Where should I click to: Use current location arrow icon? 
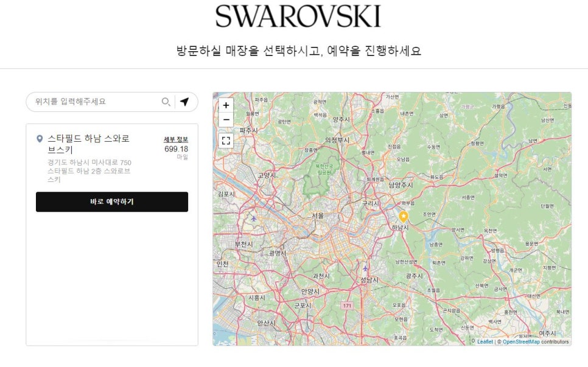184,102
